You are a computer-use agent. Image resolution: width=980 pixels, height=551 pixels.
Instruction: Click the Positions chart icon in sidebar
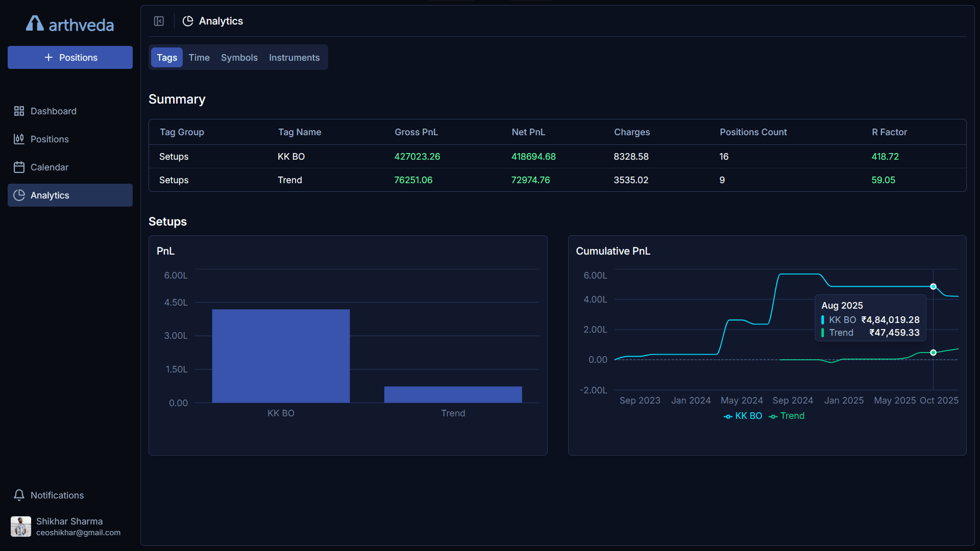pyautogui.click(x=19, y=139)
